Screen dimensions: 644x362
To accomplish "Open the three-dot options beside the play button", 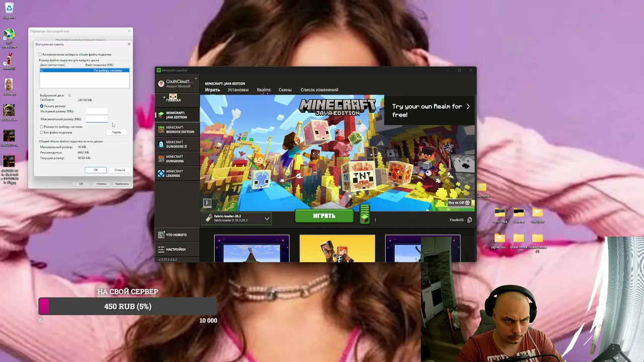I will click(375, 219).
